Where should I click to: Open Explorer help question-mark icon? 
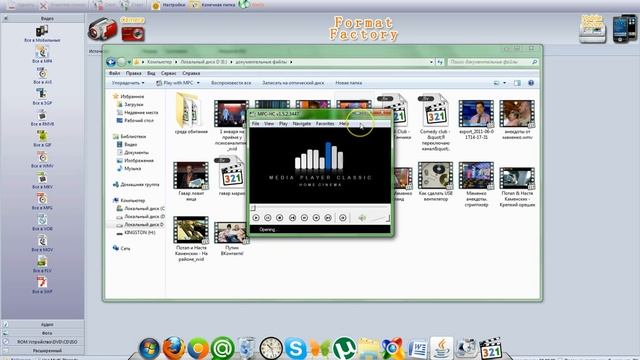tap(531, 83)
